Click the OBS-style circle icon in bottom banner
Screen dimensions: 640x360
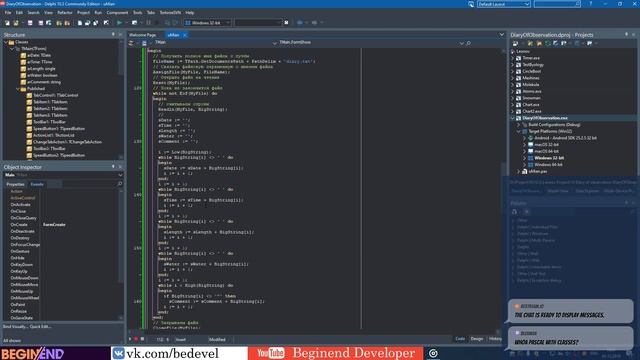(x=433, y=353)
